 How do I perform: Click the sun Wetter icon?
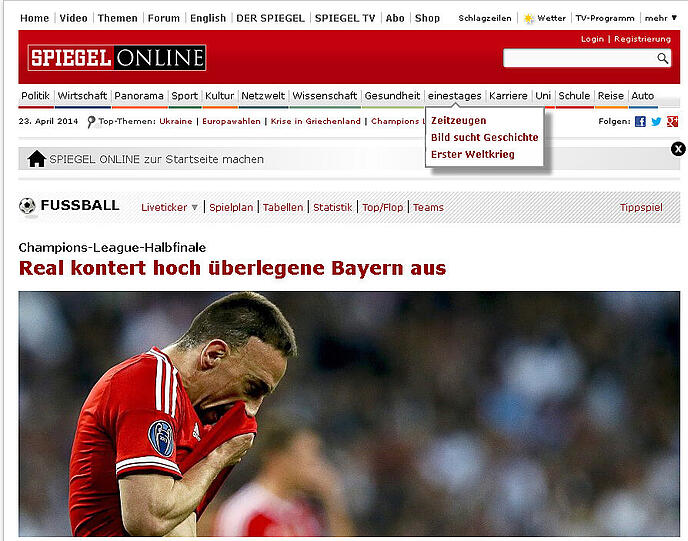[529, 18]
